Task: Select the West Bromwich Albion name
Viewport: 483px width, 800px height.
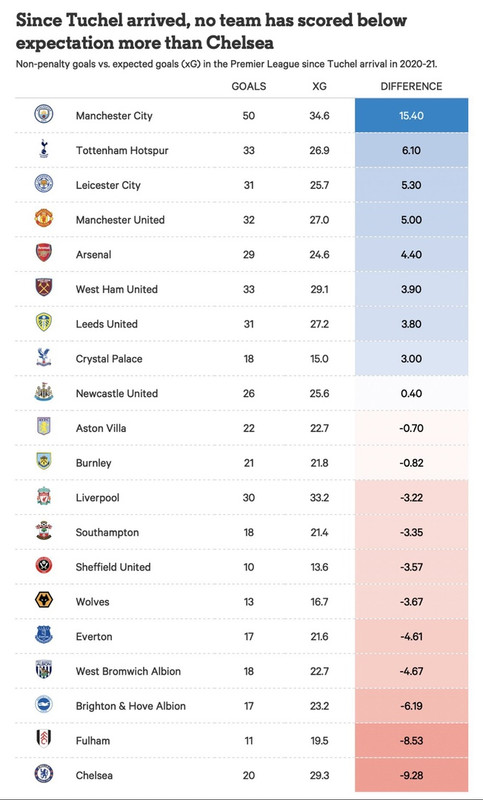Action: point(128,671)
